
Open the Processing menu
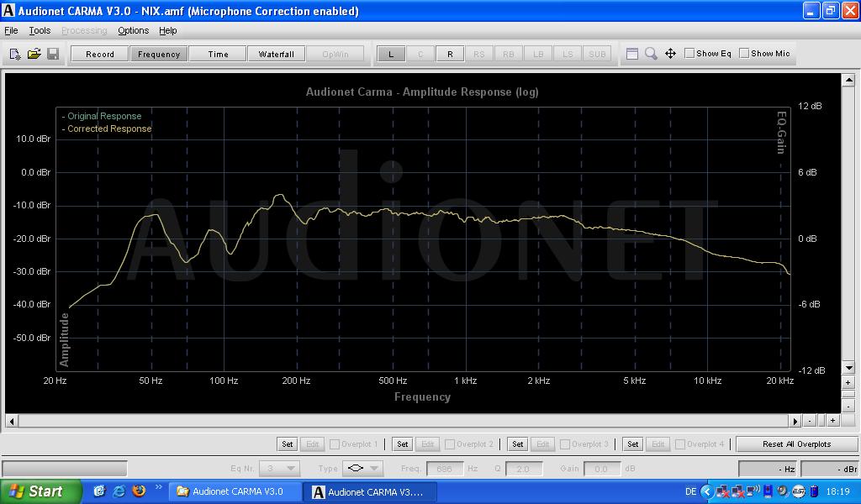[84, 31]
